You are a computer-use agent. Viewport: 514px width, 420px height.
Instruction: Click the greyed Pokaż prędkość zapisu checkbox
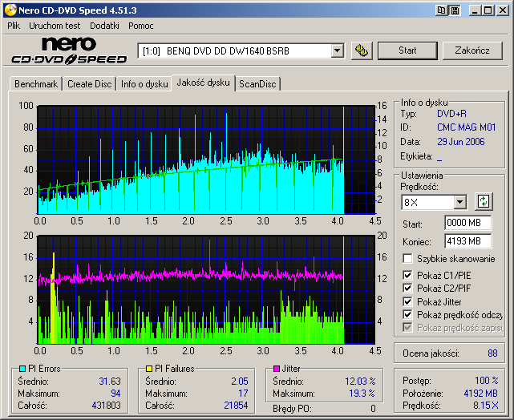click(x=407, y=328)
